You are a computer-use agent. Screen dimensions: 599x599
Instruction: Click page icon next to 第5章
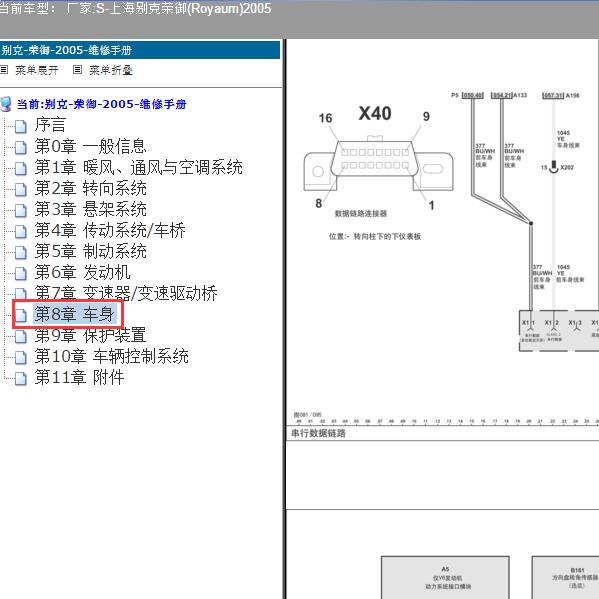(x=21, y=252)
